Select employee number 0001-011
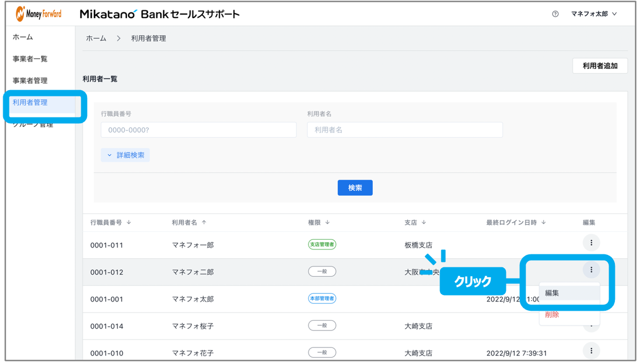Image resolution: width=638 pixels, height=364 pixels. (106, 245)
